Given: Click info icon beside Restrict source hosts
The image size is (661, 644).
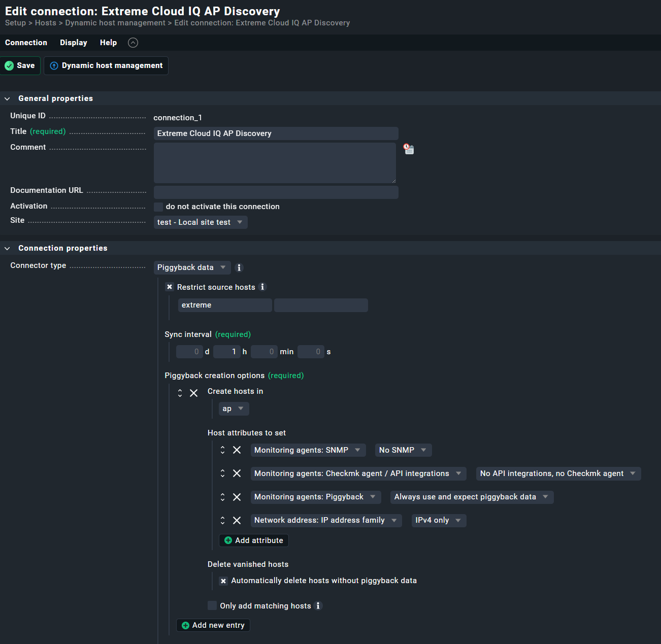Looking at the screenshot, I should click(x=262, y=287).
